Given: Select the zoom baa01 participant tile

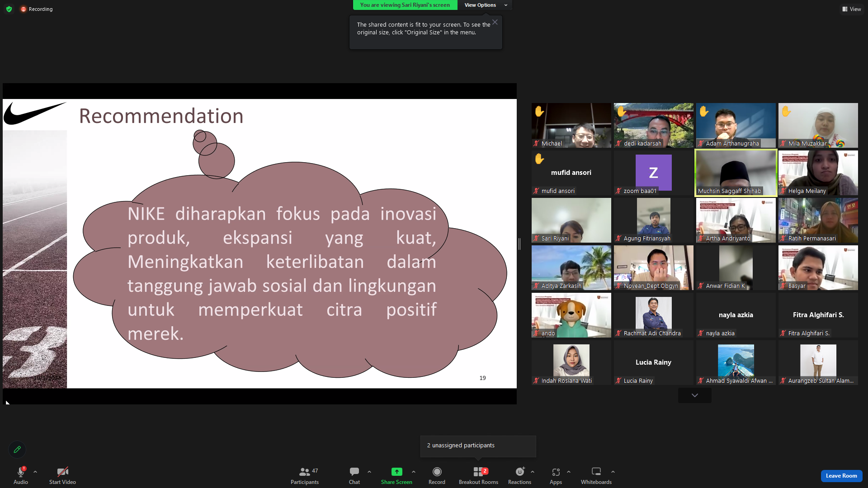Looking at the screenshot, I should tap(654, 173).
